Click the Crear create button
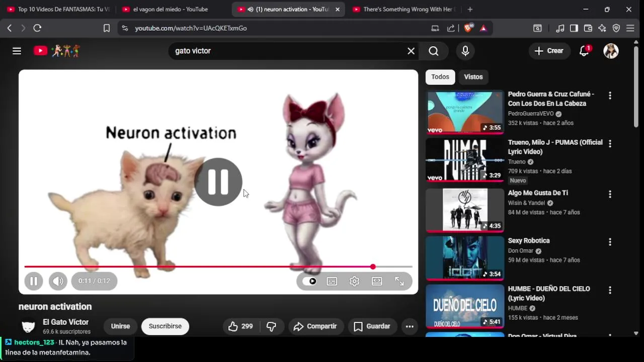Screen dimensions: 644x362 (549, 51)
